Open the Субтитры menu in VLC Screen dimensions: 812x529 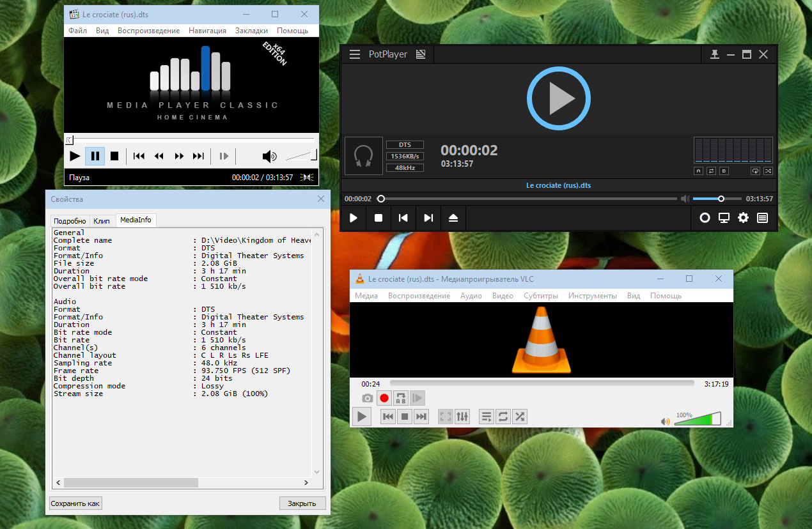click(x=541, y=296)
